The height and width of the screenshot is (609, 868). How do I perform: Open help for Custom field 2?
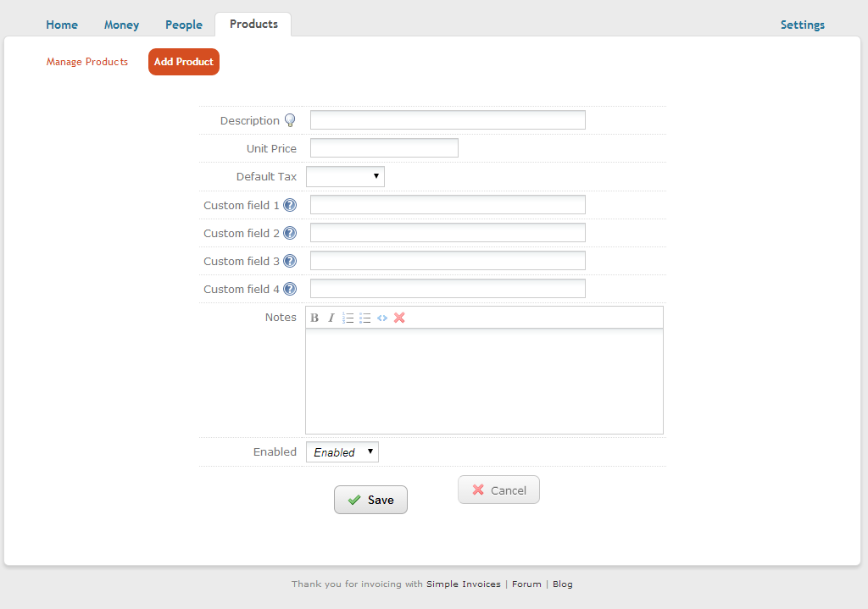click(x=290, y=233)
